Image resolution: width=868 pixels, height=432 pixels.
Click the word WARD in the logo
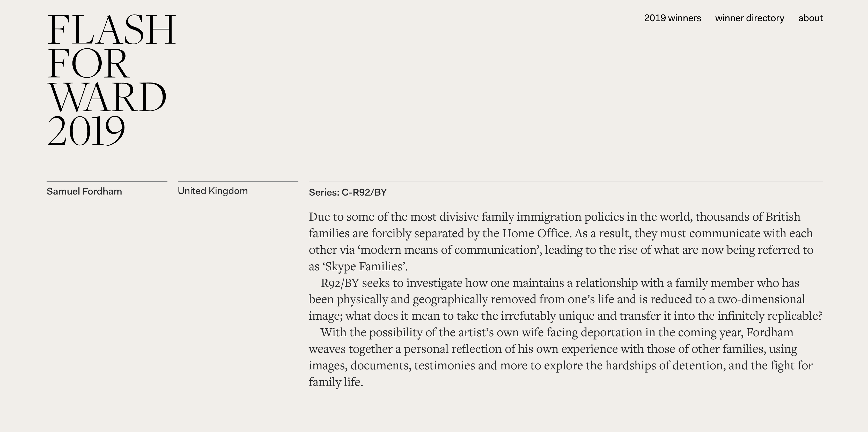coord(107,97)
